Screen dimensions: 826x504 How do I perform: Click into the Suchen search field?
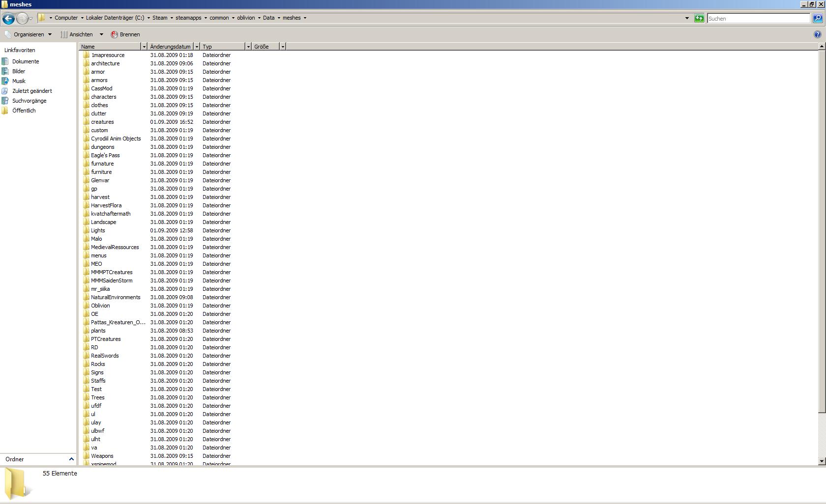coord(758,18)
